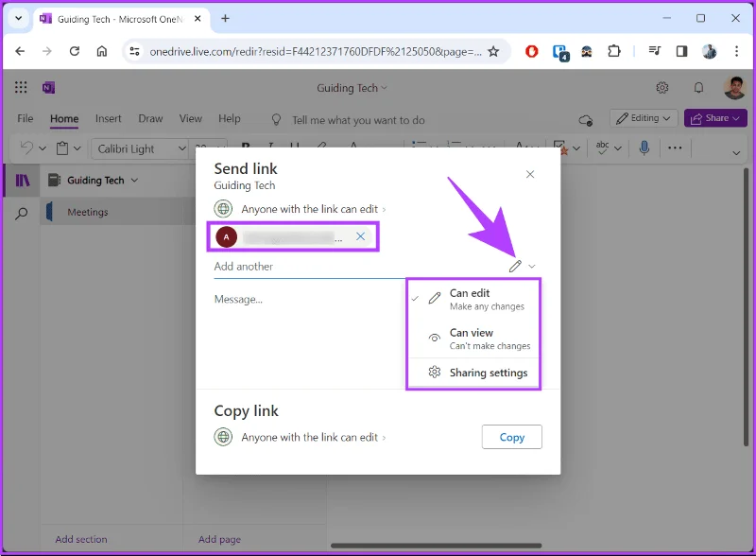Expand the spelling abc options arrow

pos(618,148)
